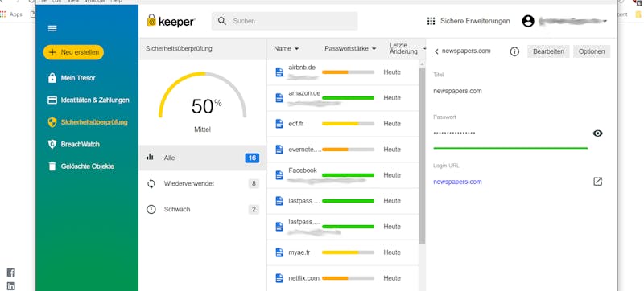The width and height of the screenshot is (644, 291).
Task: Select the netflix.com record name
Action: click(x=304, y=278)
